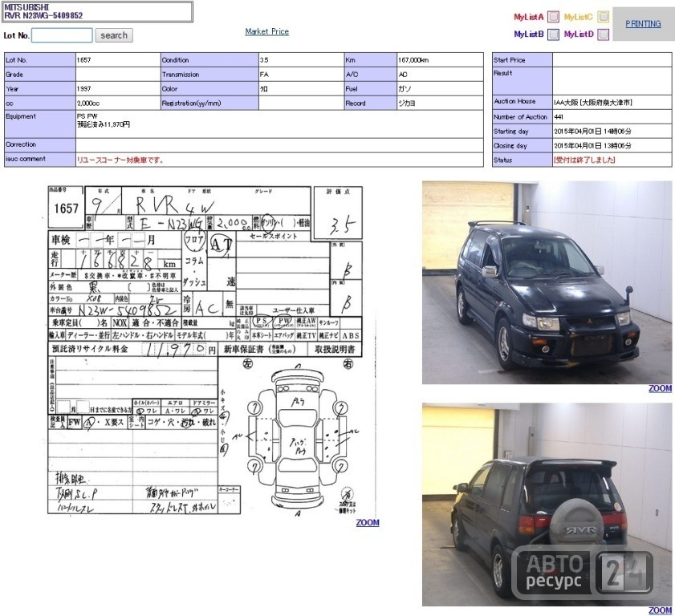675x616 pixels.
Task: Click the MyListD label
Action: coord(579,34)
